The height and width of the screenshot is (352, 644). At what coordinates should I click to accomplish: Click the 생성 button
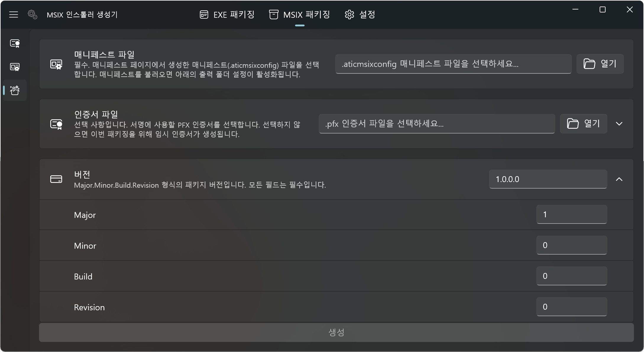[x=336, y=332]
